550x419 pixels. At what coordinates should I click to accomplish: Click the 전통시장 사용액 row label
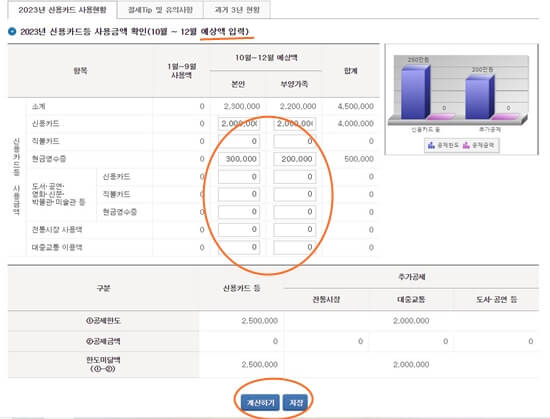click(x=57, y=230)
